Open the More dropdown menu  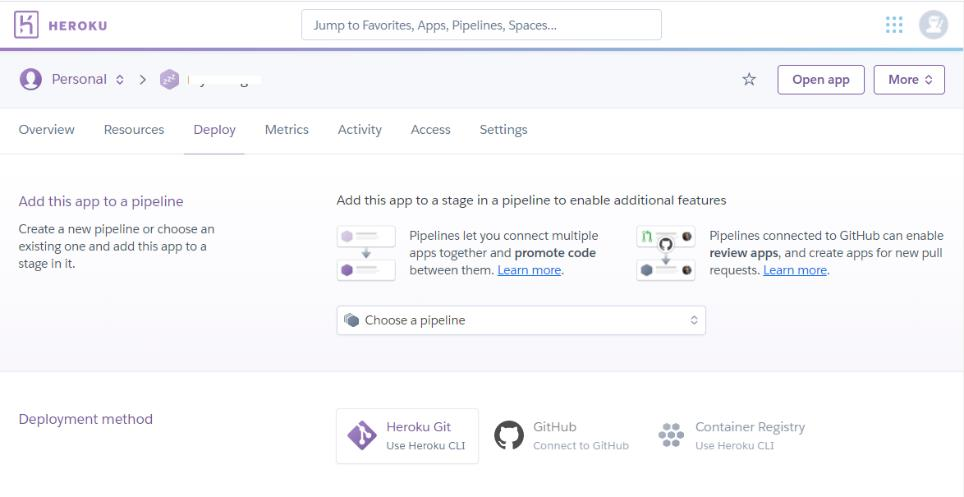pos(909,80)
